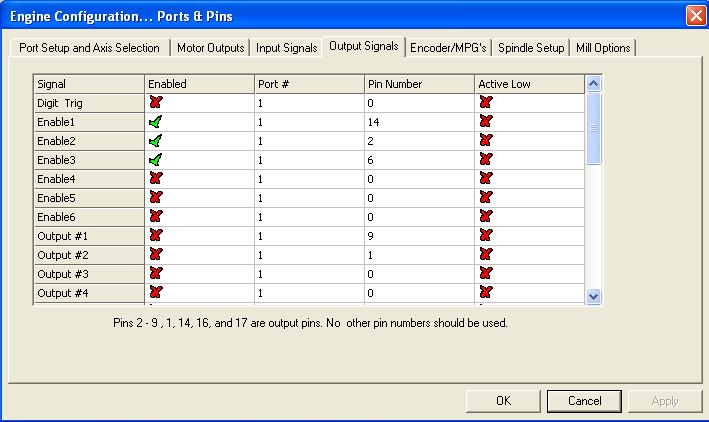Disable the Enable1 green checkmark
Image resolution: width=709 pixels, height=422 pixels.
coord(155,121)
